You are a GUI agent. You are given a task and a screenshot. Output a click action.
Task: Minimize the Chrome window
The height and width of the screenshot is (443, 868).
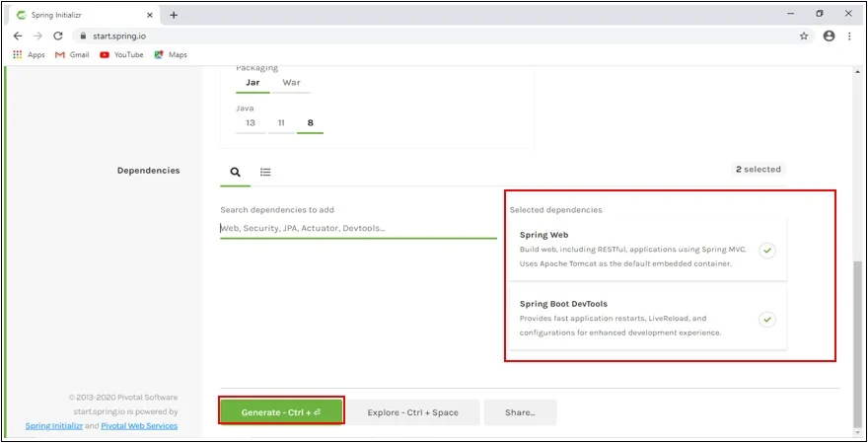(x=790, y=14)
